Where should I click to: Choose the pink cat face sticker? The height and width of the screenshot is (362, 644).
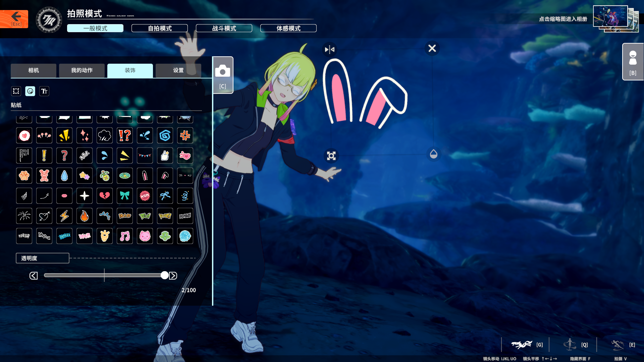pos(145,236)
